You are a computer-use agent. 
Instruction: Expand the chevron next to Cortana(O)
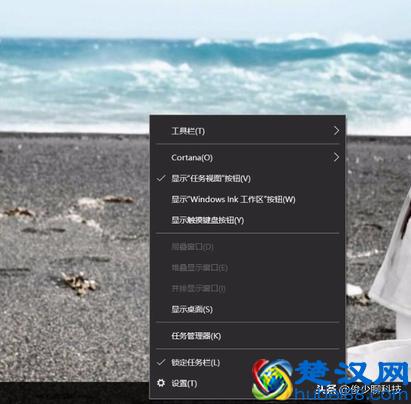click(x=336, y=157)
